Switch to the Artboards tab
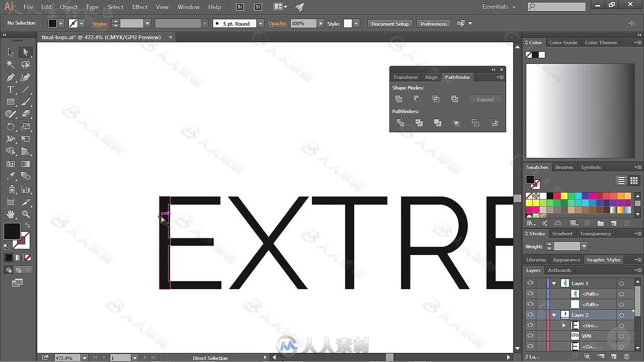 click(559, 270)
